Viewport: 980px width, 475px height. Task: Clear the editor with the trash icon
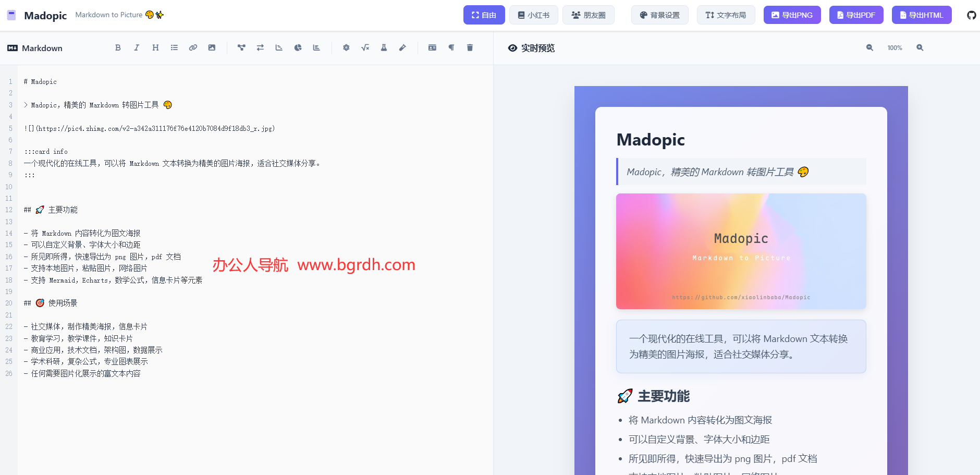pos(470,47)
